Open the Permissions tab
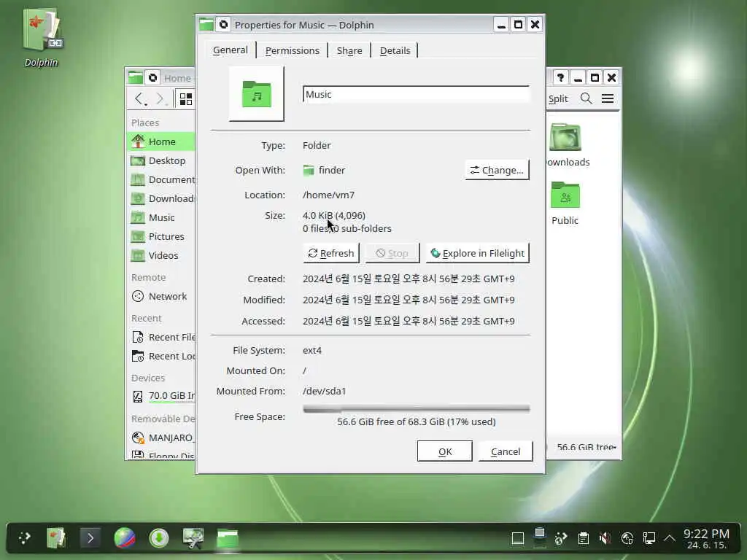 pyautogui.click(x=292, y=50)
